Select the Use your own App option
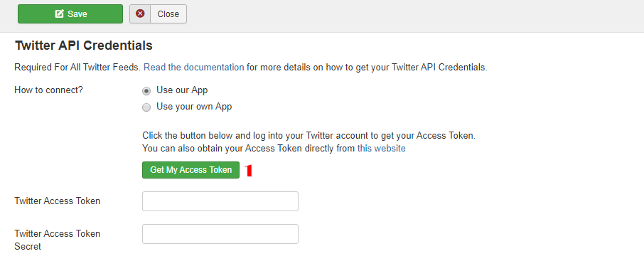644x266 pixels. point(146,107)
